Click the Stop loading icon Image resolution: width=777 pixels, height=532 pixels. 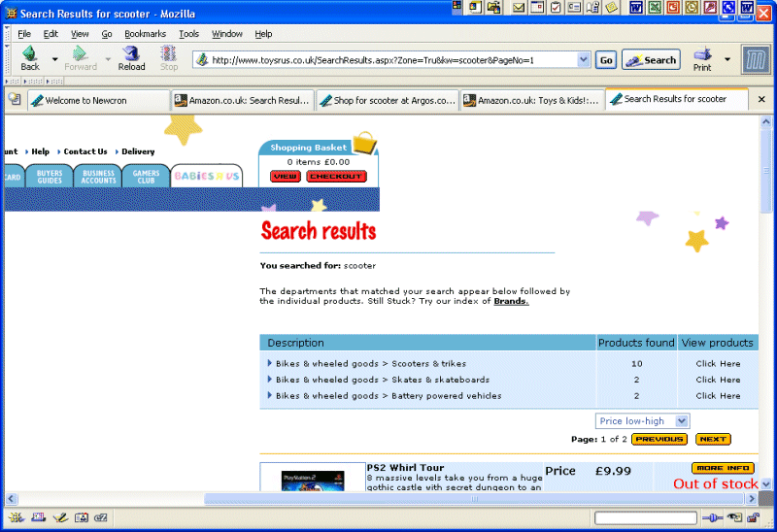point(168,58)
